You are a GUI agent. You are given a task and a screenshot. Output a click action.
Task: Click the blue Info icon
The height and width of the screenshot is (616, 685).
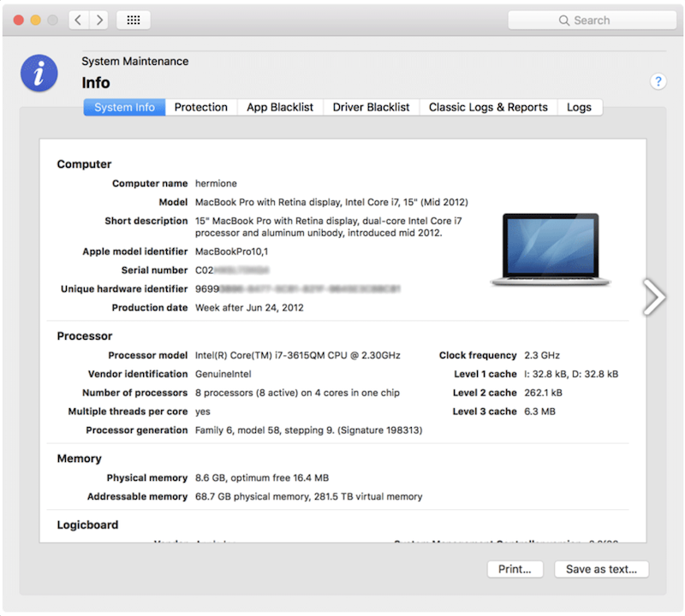tap(39, 74)
